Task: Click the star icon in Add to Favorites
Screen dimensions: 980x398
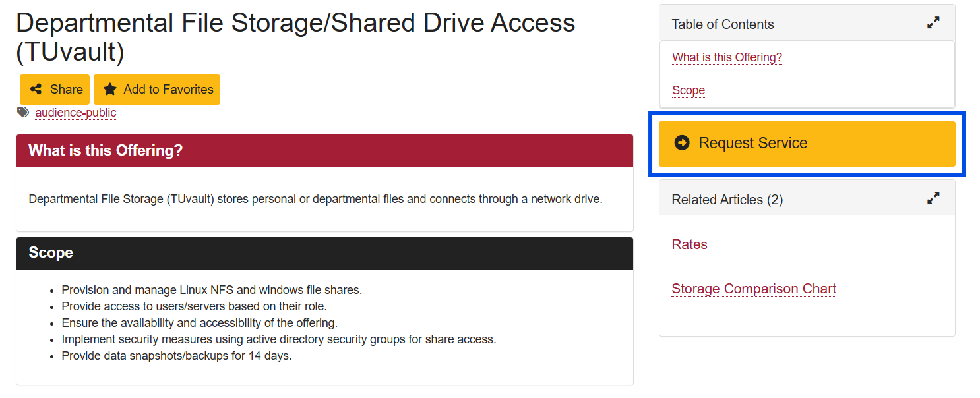Action: (110, 89)
